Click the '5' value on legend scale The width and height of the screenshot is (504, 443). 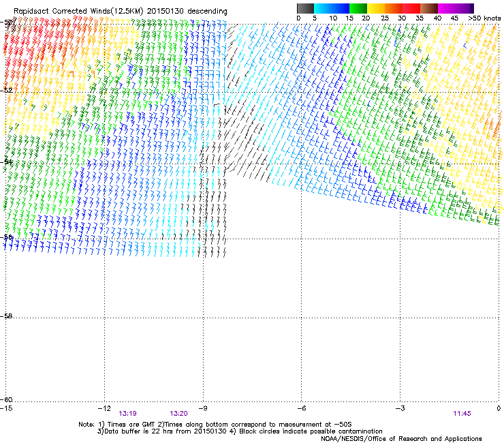click(x=315, y=18)
